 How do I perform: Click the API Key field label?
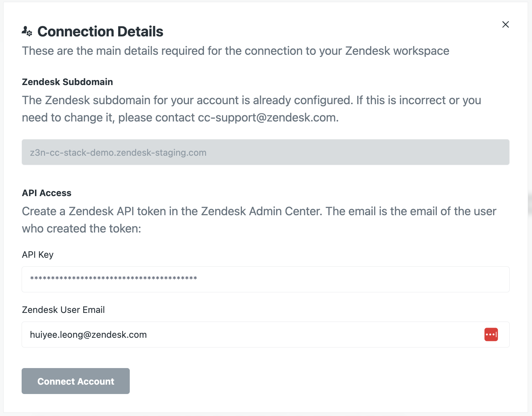tap(38, 255)
